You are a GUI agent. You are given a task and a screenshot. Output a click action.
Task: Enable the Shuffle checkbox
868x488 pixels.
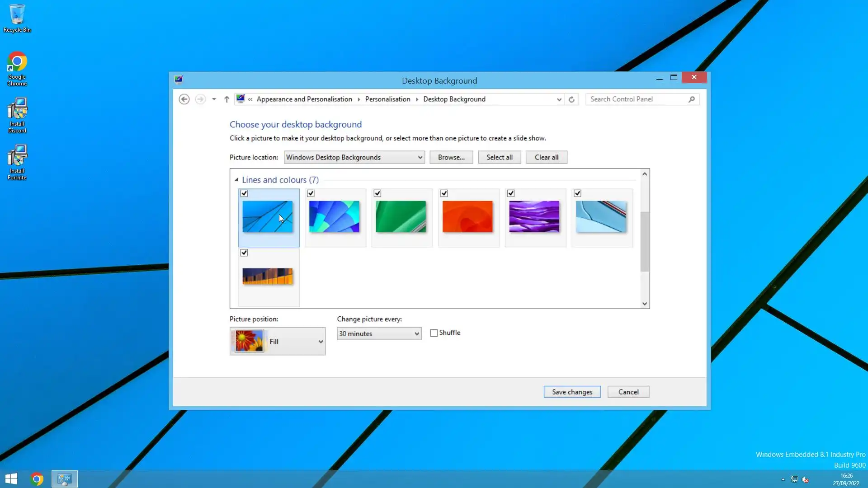(434, 333)
